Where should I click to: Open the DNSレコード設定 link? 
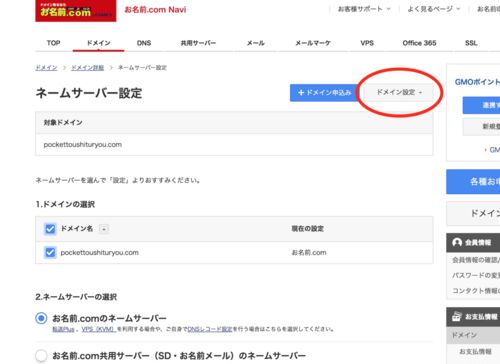tap(210, 329)
